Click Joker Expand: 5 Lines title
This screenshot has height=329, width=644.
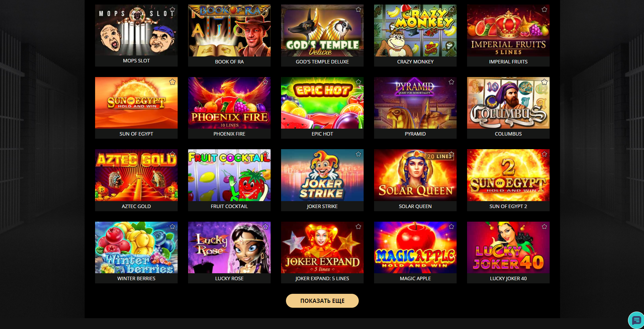coord(322,278)
